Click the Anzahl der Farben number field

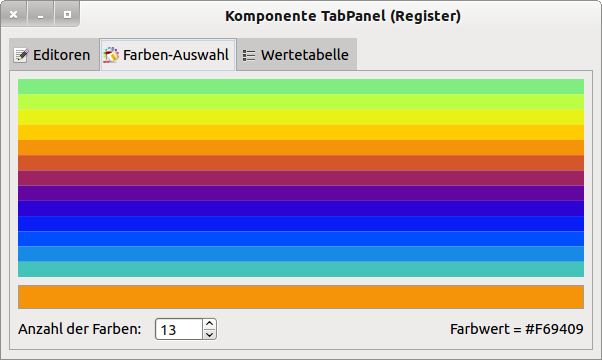[179, 329]
